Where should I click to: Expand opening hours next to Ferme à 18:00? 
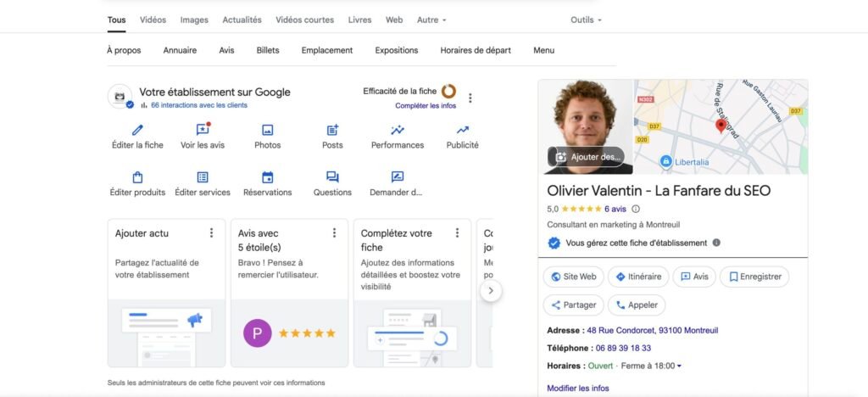point(679,366)
